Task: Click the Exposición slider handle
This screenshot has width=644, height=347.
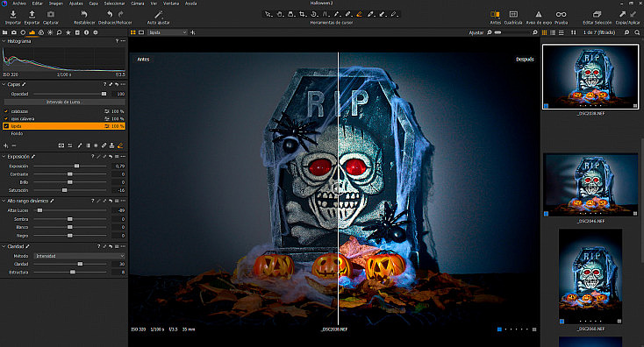Action: coord(77,166)
